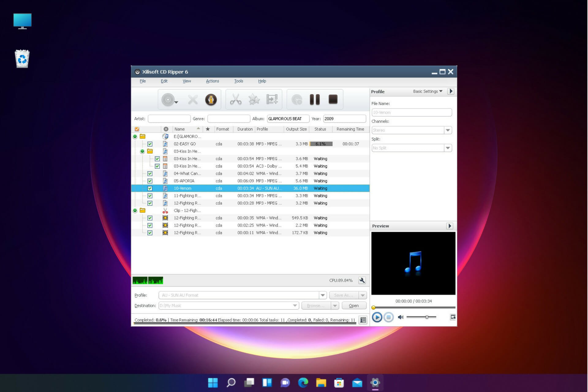The width and height of the screenshot is (588, 392).
Task: Expand the Profile panel arrow
Action: pyautogui.click(x=450, y=91)
